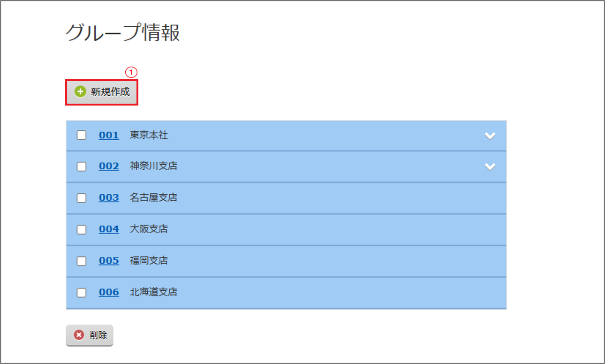Select the checkbox next to 002 神奈川支店

tap(82, 167)
